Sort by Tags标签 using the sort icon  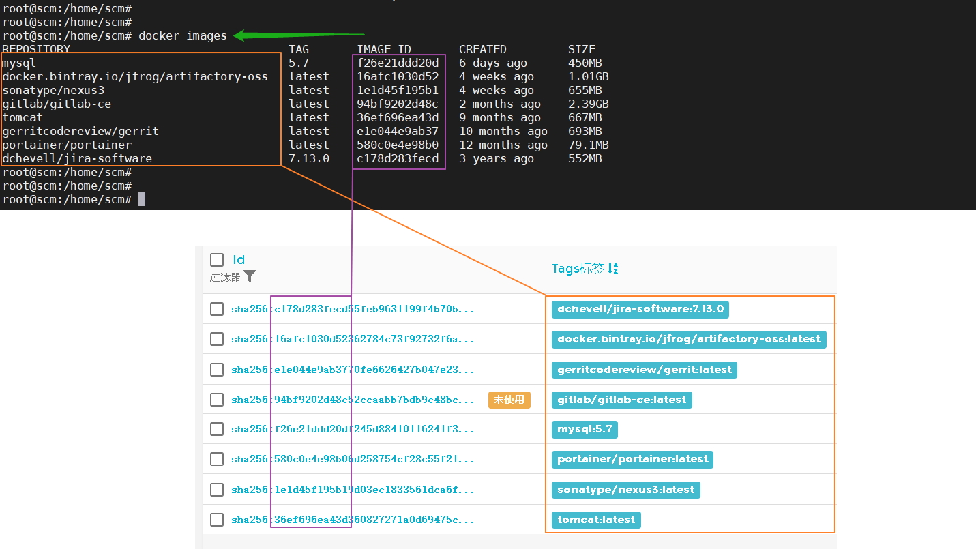coord(612,269)
